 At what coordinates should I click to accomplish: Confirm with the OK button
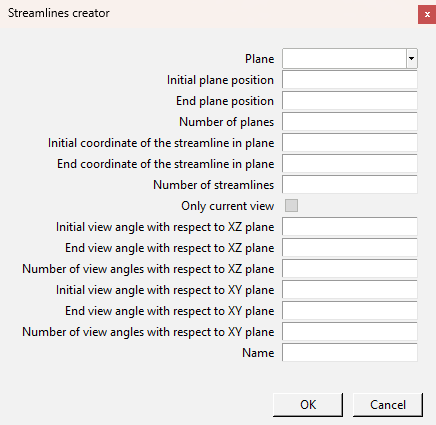click(308, 405)
